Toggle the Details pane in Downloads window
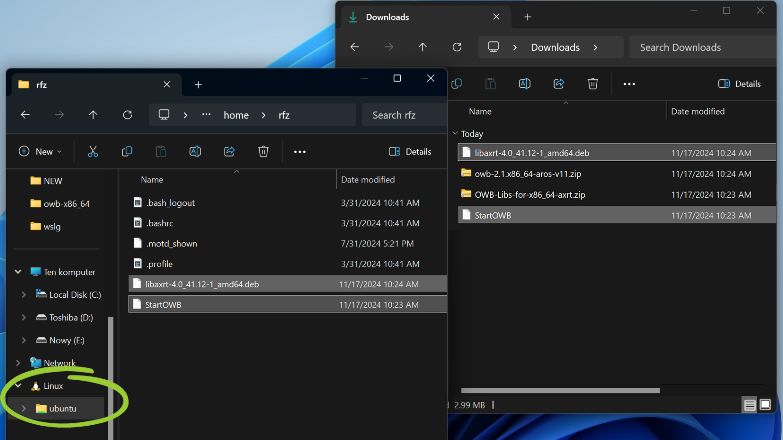Screen dimensions: 783x440 tap(740, 83)
